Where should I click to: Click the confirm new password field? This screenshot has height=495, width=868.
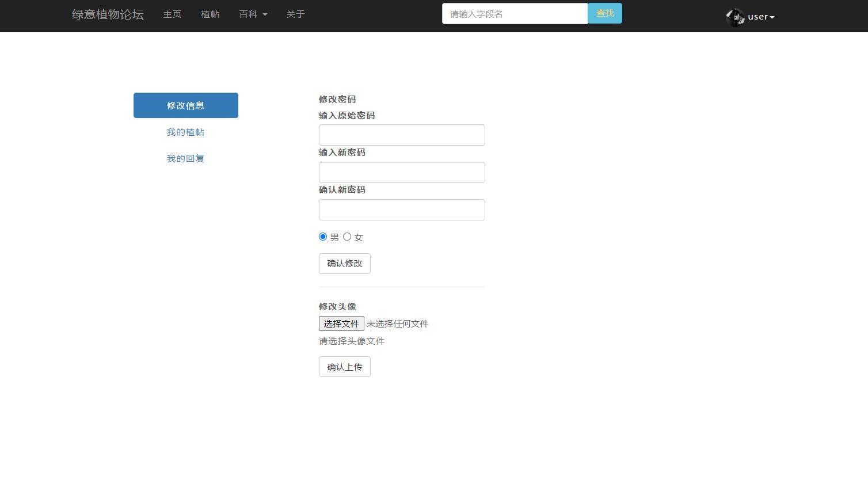click(401, 210)
